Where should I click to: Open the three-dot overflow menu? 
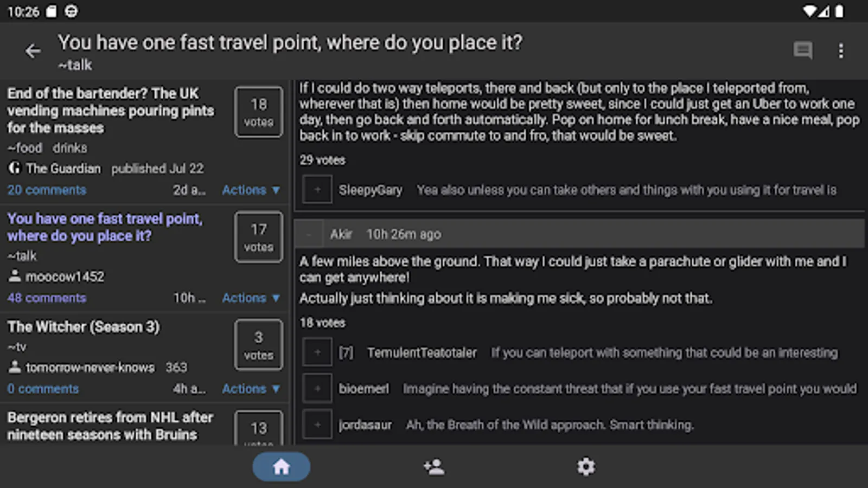click(840, 51)
